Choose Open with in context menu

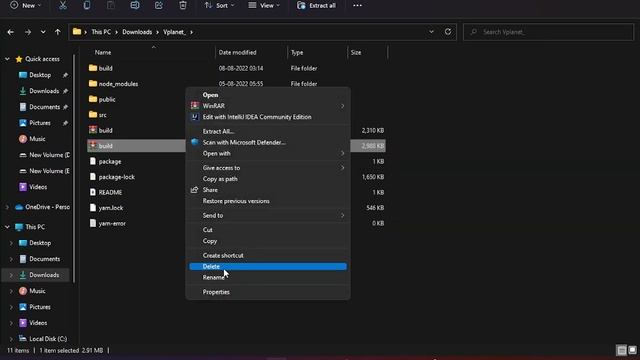[x=268, y=153]
